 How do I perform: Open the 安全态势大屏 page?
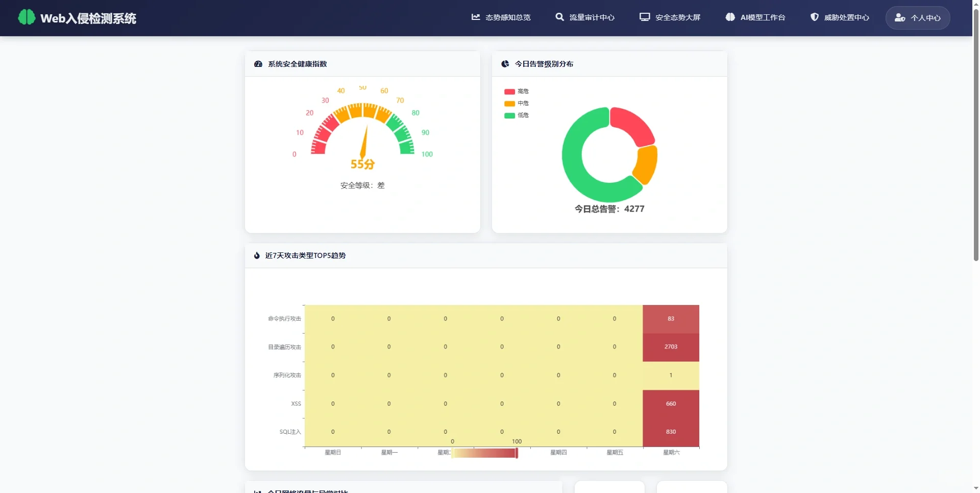point(670,17)
